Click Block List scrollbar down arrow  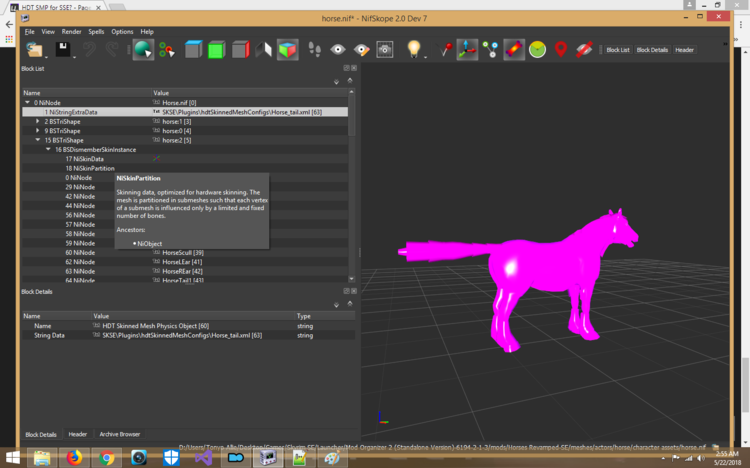[352, 279]
